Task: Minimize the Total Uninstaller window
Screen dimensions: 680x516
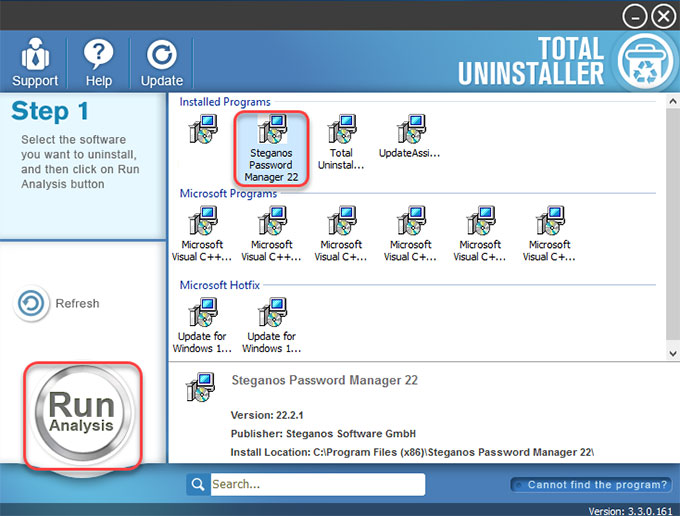Action: coord(634,16)
